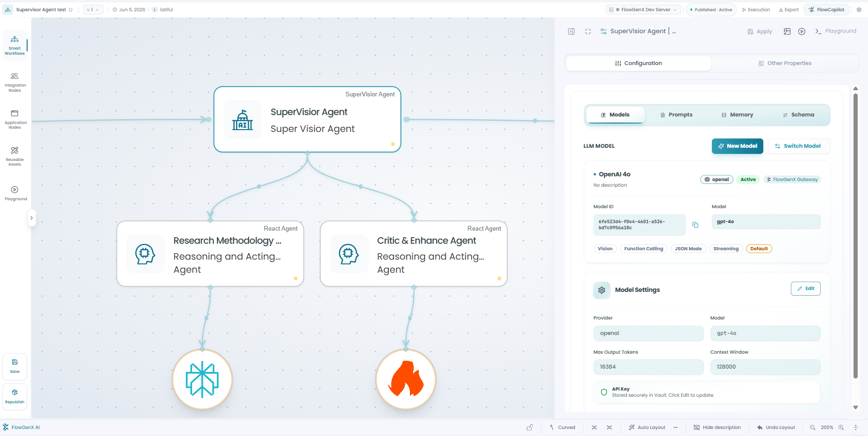The image size is (868, 436).
Task: Switch to the Other Properties tab
Action: coord(785,63)
